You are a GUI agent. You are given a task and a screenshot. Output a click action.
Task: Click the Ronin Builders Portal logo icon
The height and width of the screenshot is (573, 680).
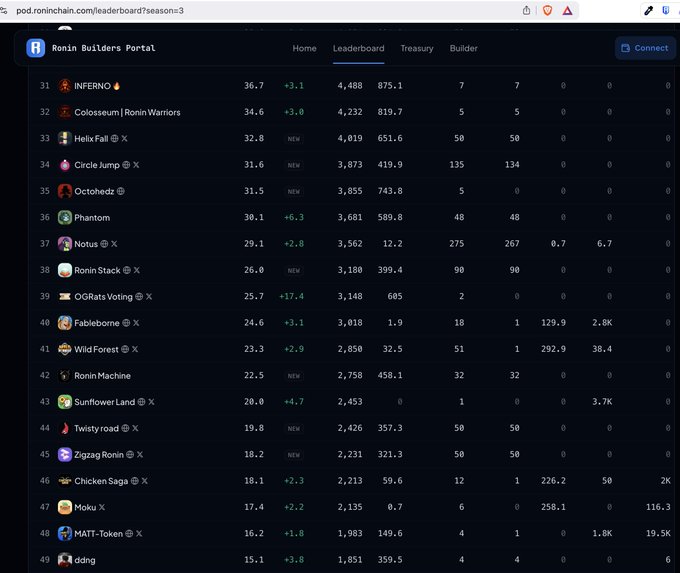36,48
